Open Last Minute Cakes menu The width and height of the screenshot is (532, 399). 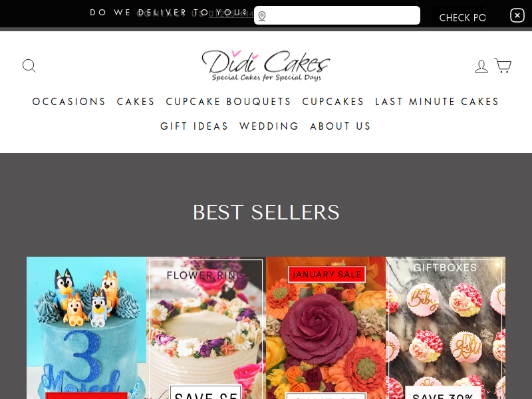click(x=437, y=102)
